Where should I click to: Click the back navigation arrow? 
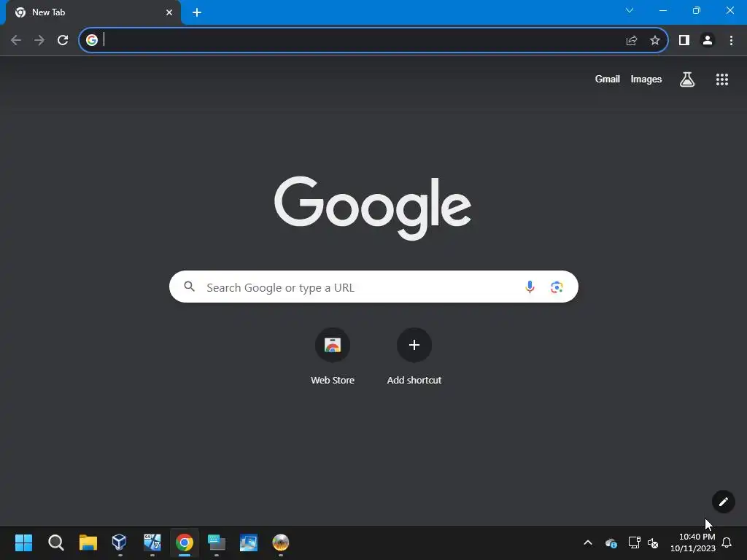(x=16, y=40)
